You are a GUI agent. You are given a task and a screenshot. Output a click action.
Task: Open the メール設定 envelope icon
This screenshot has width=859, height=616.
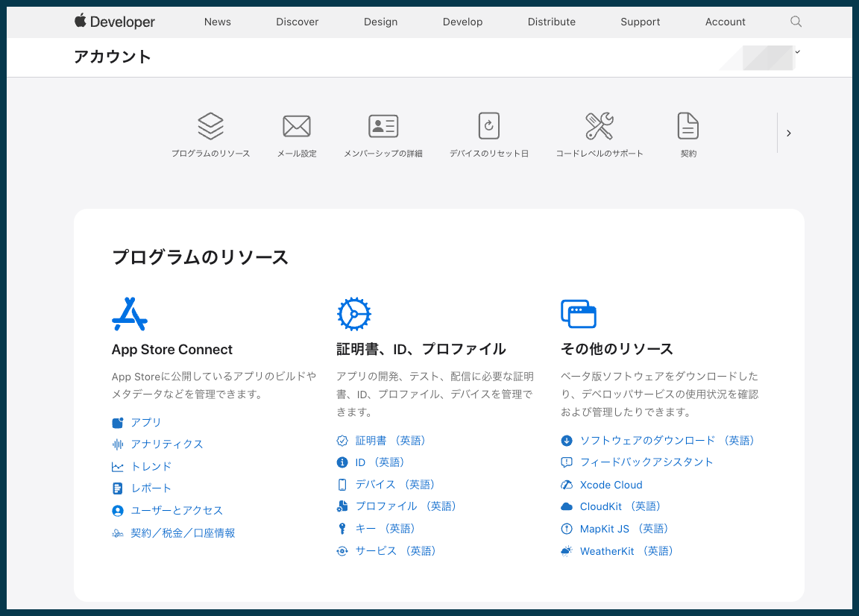[x=296, y=125]
